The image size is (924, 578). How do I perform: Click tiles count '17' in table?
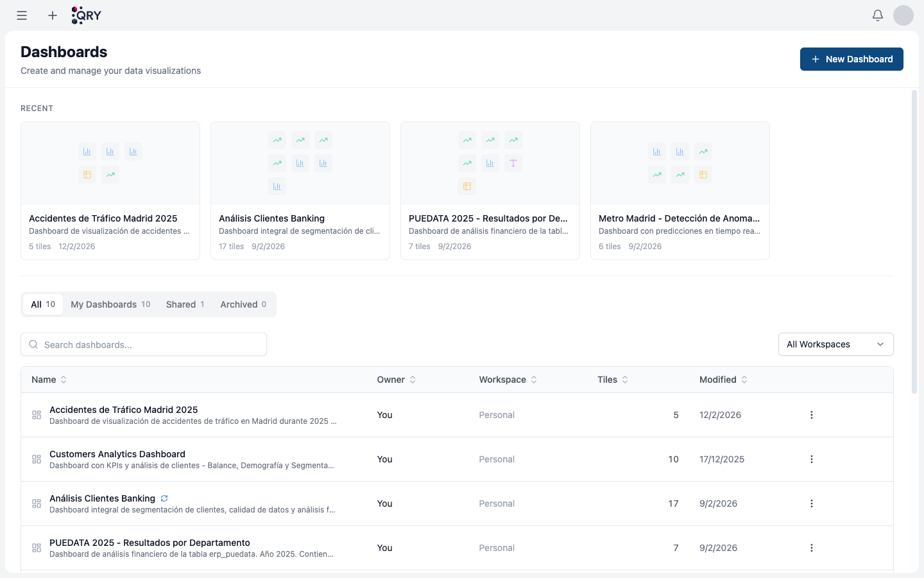[673, 504]
